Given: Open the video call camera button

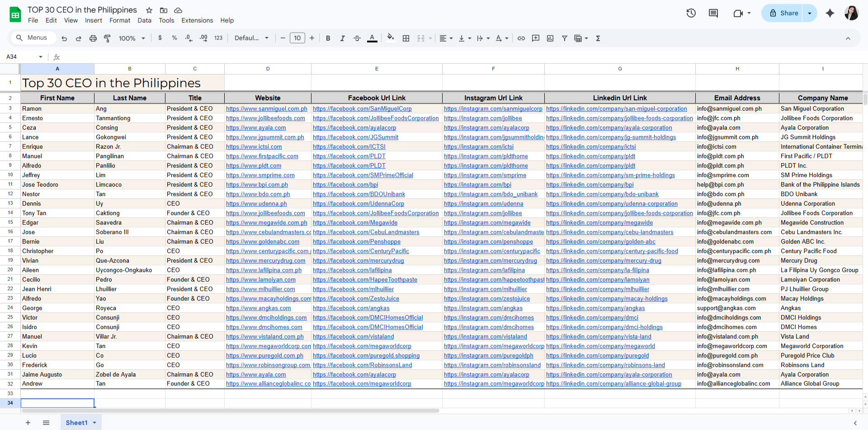Looking at the screenshot, I should click(x=738, y=13).
